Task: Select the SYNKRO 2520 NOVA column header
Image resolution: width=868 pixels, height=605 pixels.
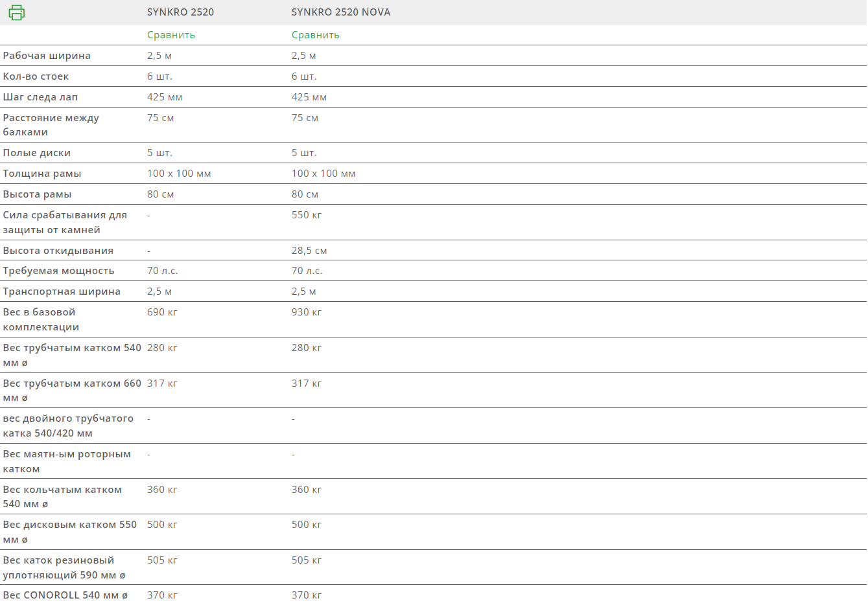Action: click(341, 12)
